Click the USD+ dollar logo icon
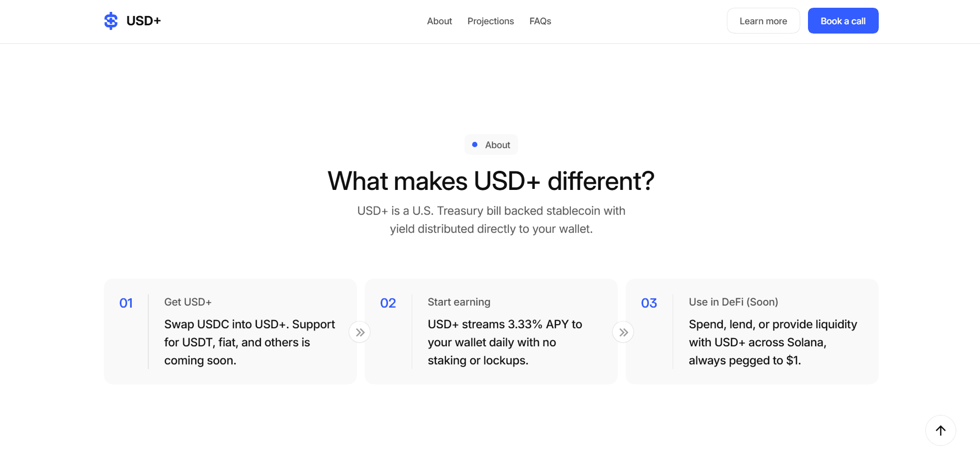 111,21
